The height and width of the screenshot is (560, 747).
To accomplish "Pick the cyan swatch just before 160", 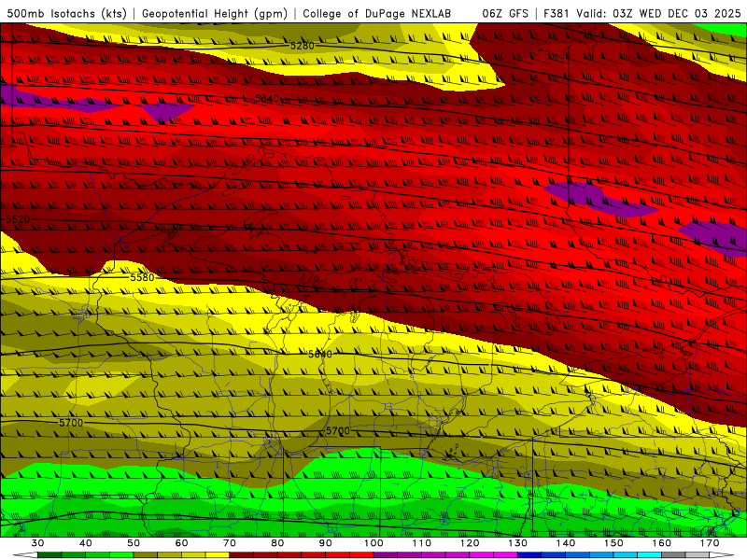I will coord(649,555).
